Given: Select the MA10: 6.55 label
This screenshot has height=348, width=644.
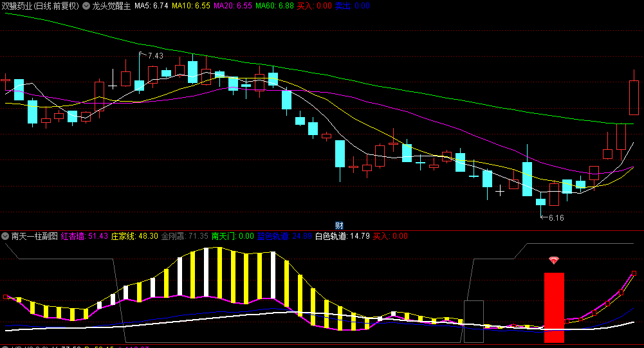Looking at the screenshot, I should click(x=191, y=6).
